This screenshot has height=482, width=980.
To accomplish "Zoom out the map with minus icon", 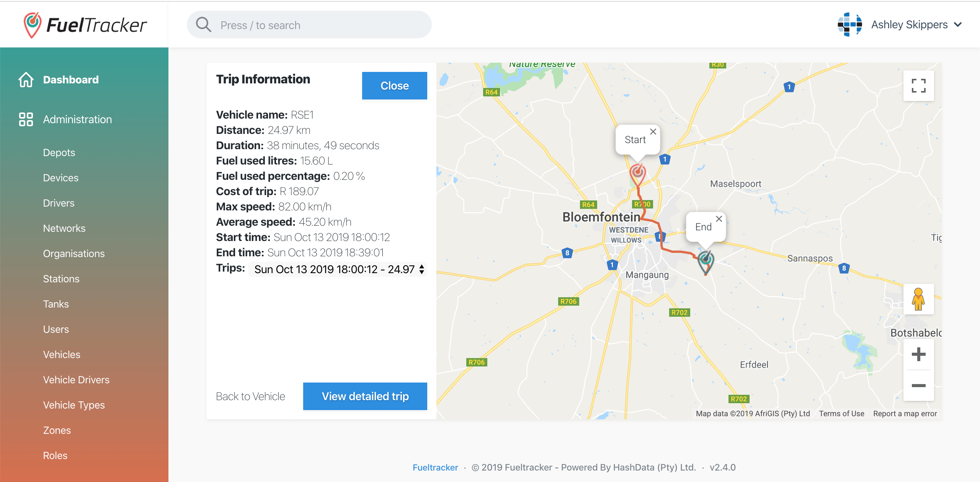I will pyautogui.click(x=918, y=386).
